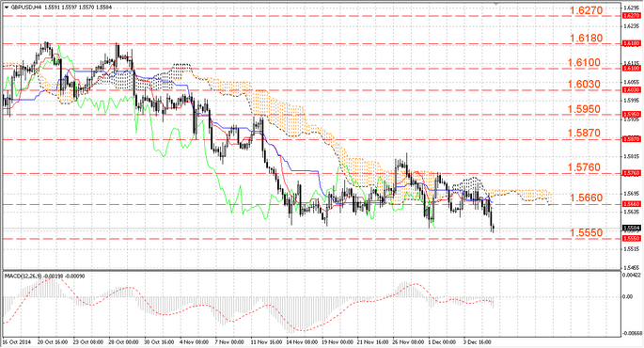
Task: Select the orange 1.5660 level label
Action: [x=586, y=198]
